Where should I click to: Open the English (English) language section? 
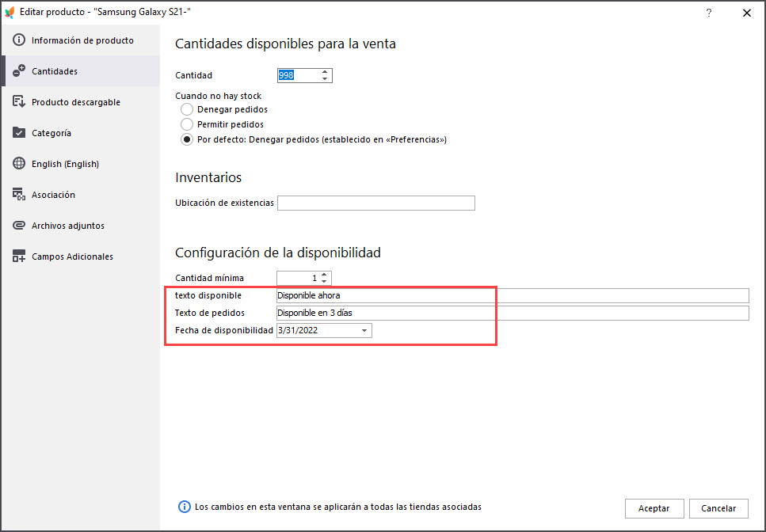pos(81,164)
